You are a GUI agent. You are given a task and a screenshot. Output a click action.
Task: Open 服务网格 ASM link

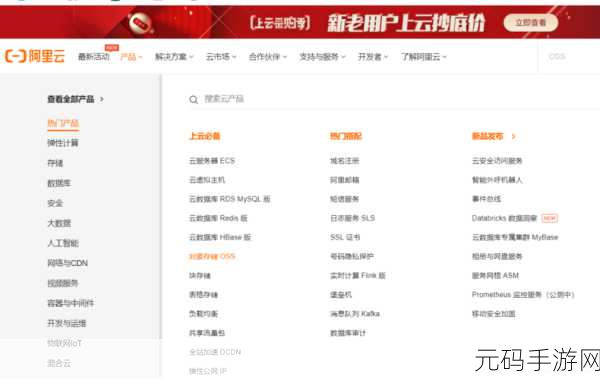pyautogui.click(x=495, y=276)
